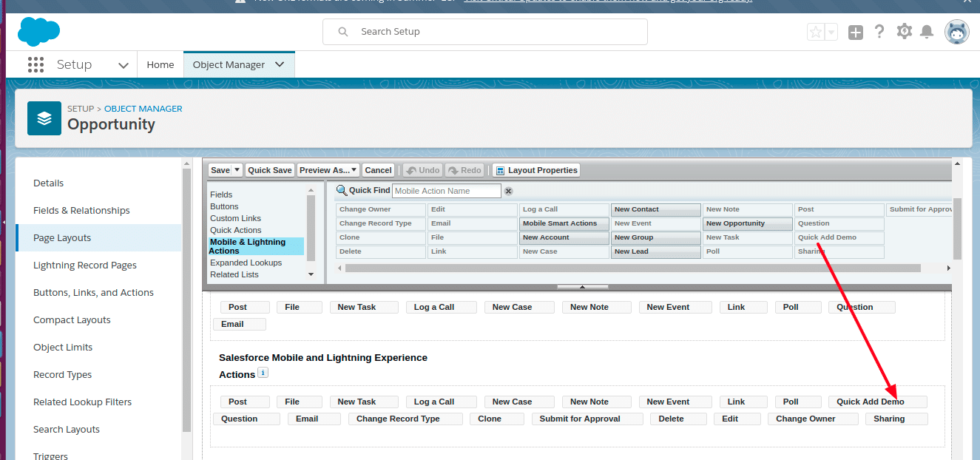The image size is (980, 460).
Task: Expand the Save button dropdown arrow
Action: [x=237, y=170]
